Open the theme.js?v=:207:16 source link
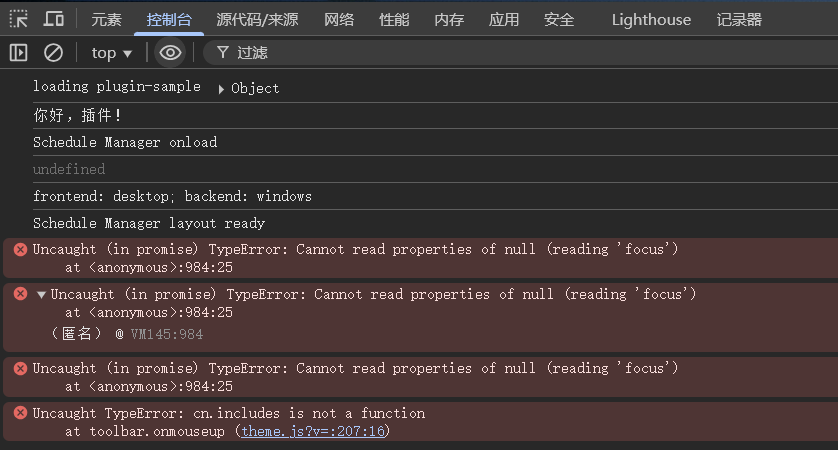838x450 pixels. pyautogui.click(x=313, y=431)
